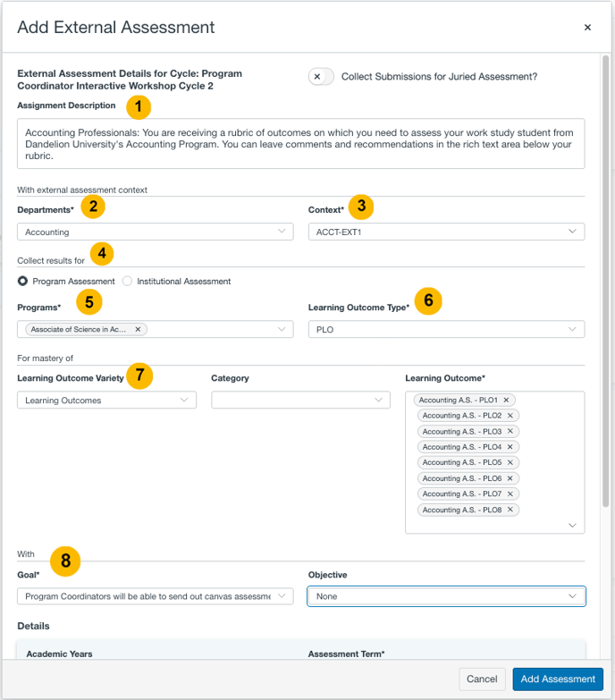The image size is (615, 700).
Task: Remove Accounting A.S. - PLO2 chip
Action: 510,416
